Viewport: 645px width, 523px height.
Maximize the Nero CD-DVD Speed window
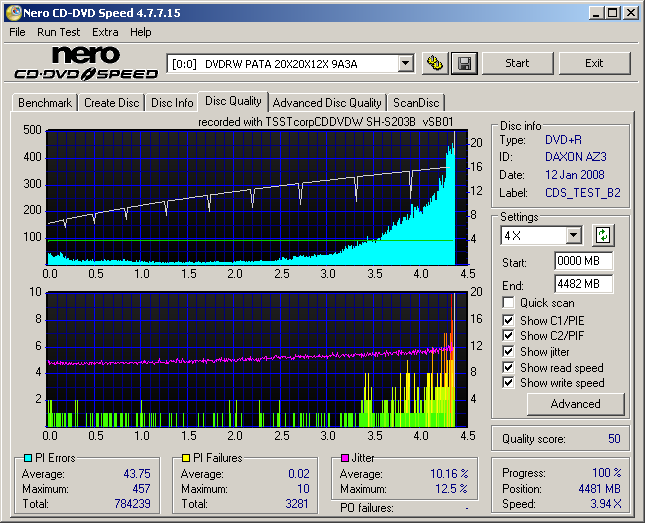pyautogui.click(x=612, y=13)
